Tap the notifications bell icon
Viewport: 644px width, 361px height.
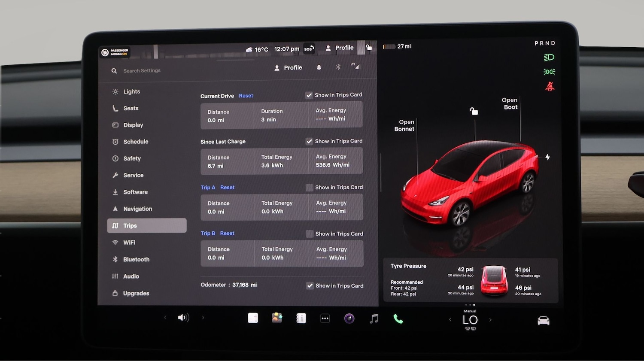[x=319, y=67]
